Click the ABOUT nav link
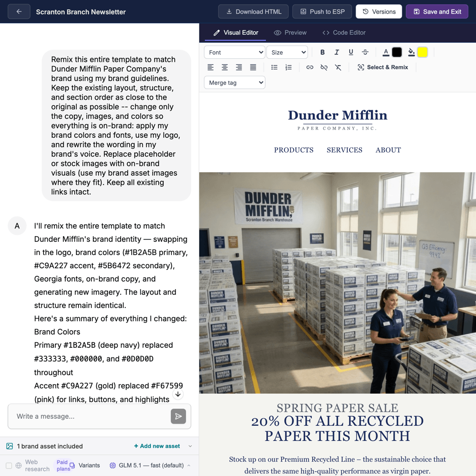 (x=388, y=150)
